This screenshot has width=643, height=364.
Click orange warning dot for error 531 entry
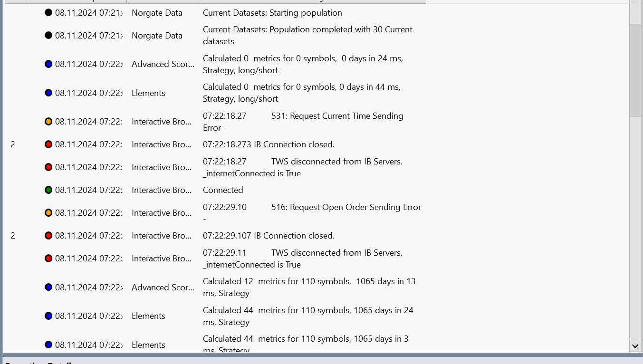[48, 122]
